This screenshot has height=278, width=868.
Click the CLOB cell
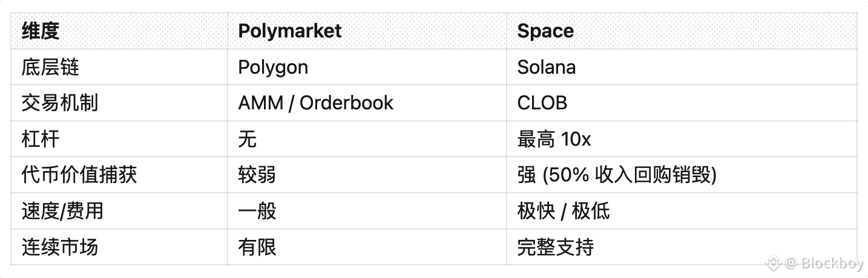tap(542, 103)
